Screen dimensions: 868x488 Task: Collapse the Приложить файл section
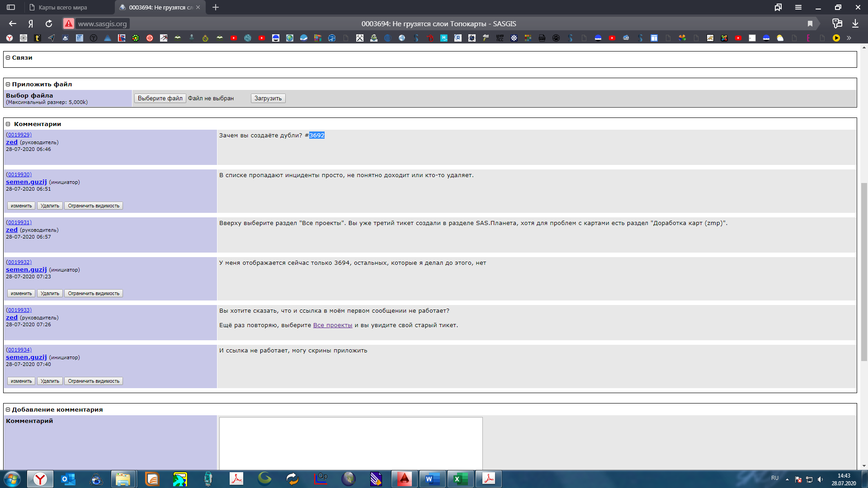click(x=8, y=84)
